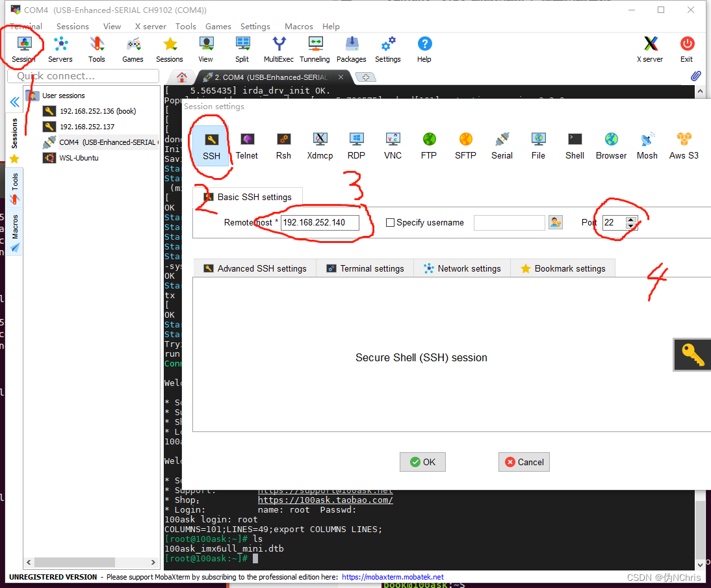This screenshot has height=588, width=711.
Task: Select the FTP session type
Action: pos(429,146)
